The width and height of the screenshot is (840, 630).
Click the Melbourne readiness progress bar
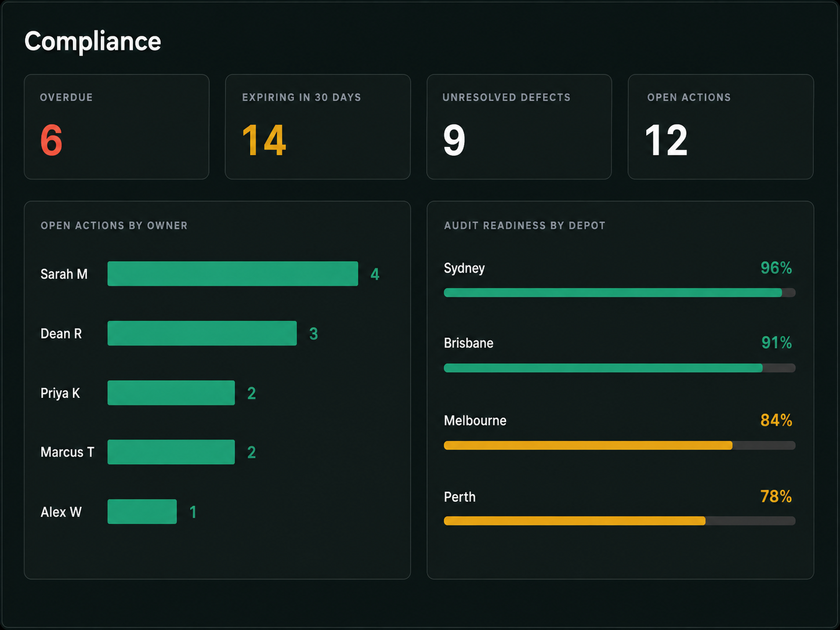(x=620, y=446)
